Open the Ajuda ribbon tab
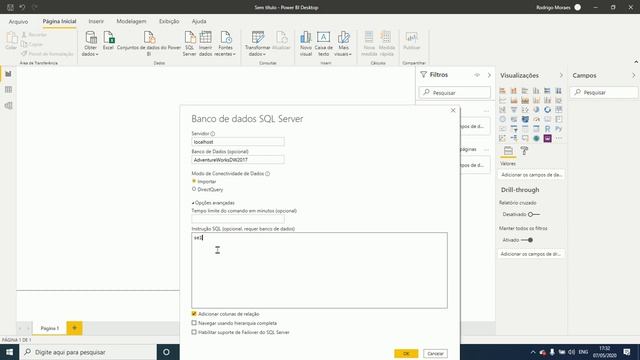The height and width of the screenshot is (360, 640). [x=199, y=21]
